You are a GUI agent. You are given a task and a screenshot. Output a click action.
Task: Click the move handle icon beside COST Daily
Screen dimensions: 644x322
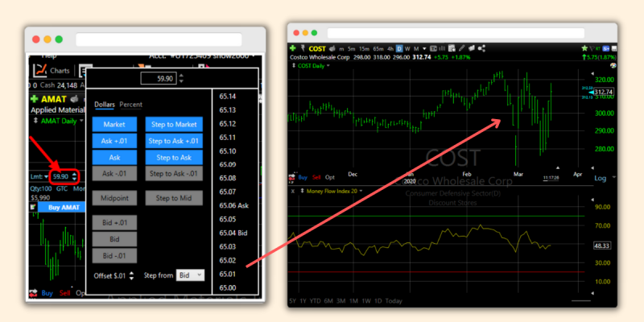click(293, 66)
